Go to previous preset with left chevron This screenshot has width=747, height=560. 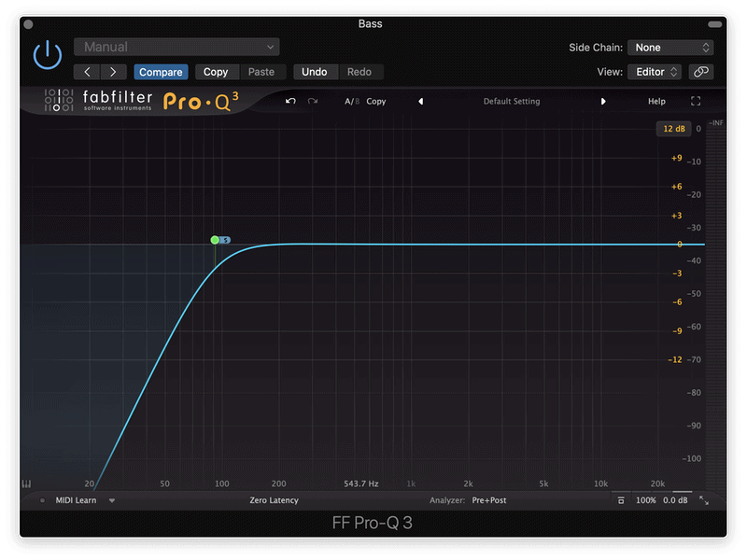87,72
